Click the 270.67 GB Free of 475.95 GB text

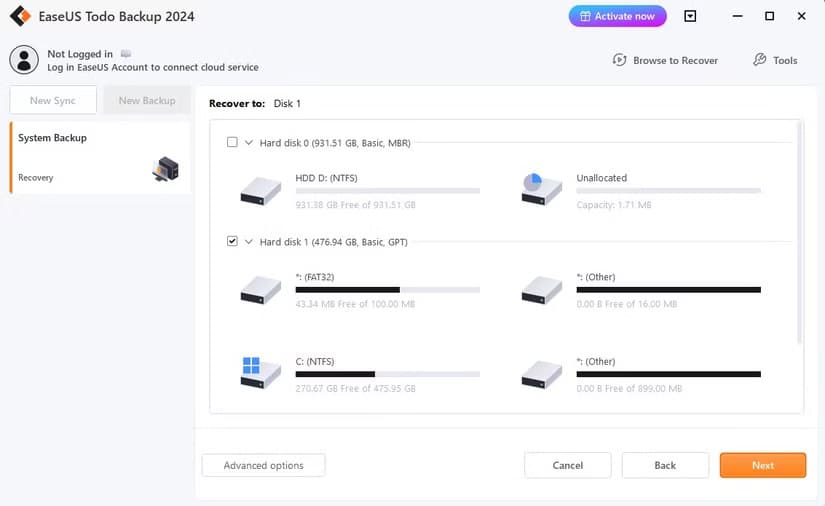356,389
